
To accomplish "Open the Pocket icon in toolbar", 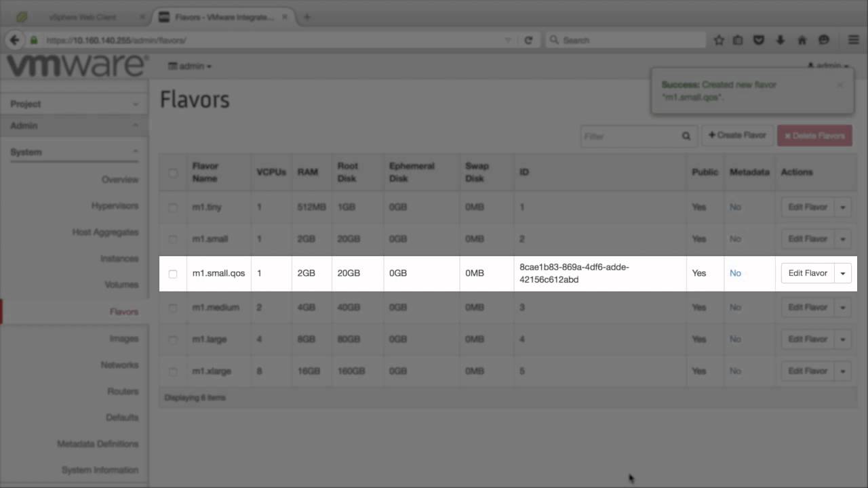I will pyautogui.click(x=759, y=40).
